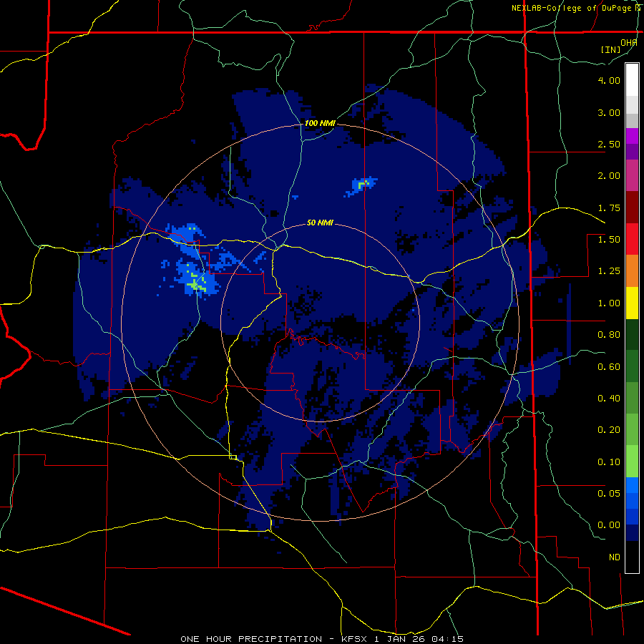Click the 4.00 legend value
This screenshot has height=644, width=644.
pyautogui.click(x=609, y=80)
